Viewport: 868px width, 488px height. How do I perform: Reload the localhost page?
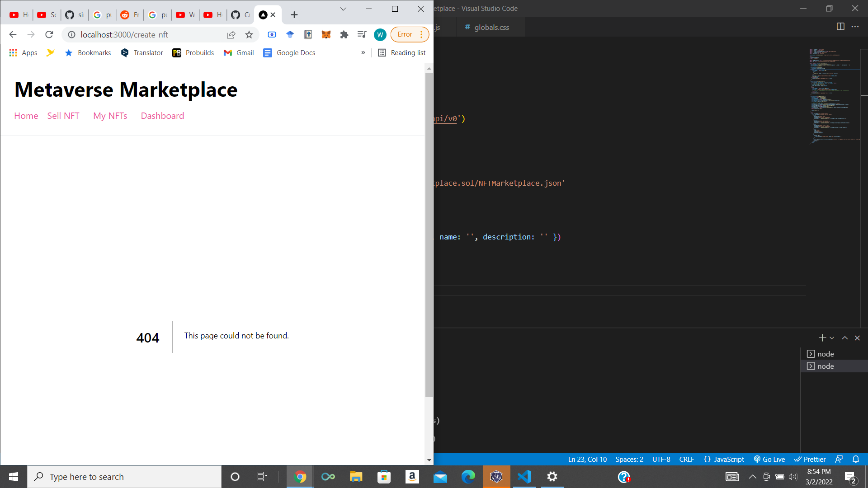coord(49,34)
